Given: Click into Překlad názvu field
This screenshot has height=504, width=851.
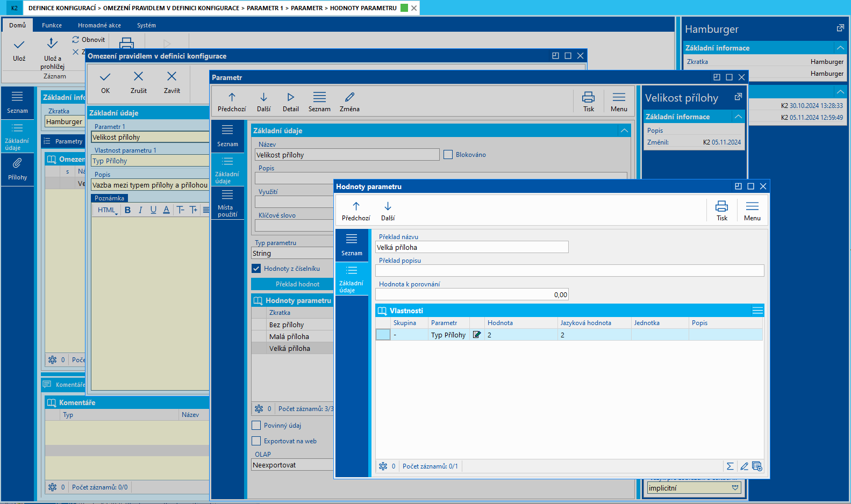Looking at the screenshot, I should pos(472,247).
